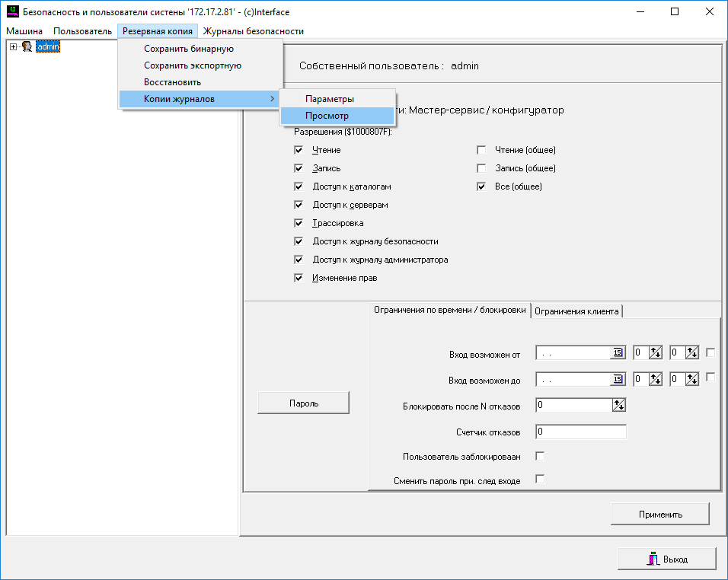The width and height of the screenshot is (728, 580).
Task: Click the admin user icon in tree
Action: (x=27, y=47)
